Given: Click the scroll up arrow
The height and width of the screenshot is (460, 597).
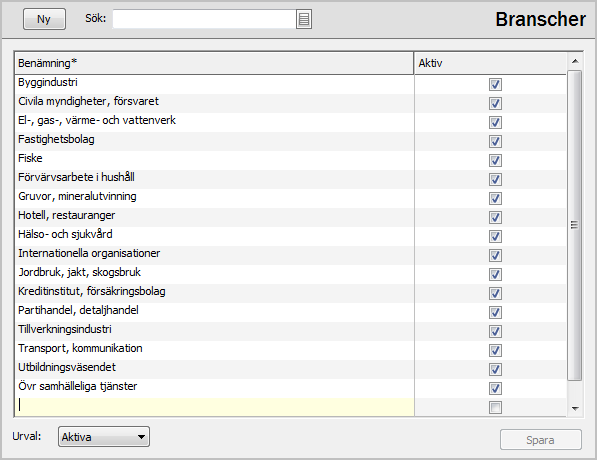Looking at the screenshot, I should [x=575, y=62].
